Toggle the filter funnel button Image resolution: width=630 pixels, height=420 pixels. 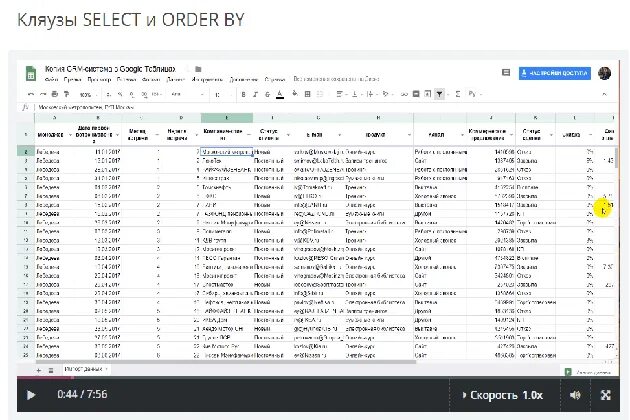tap(440, 94)
